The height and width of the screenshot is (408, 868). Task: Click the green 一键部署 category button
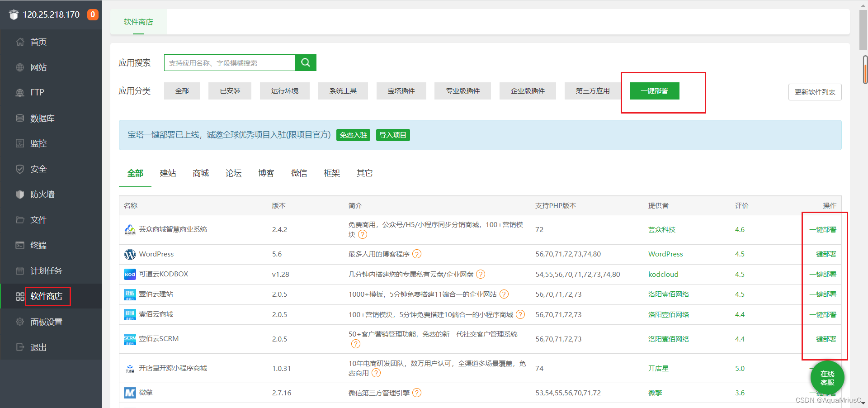655,91
